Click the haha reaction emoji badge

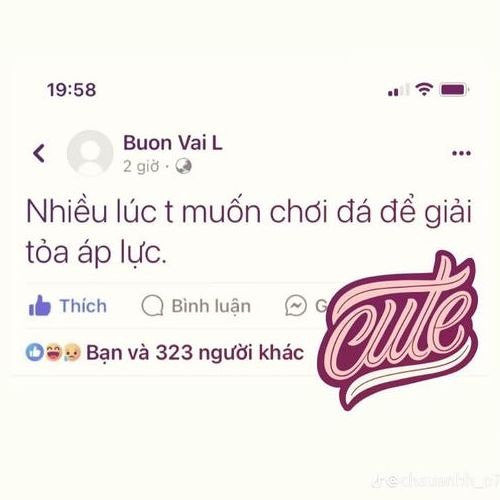click(54, 352)
